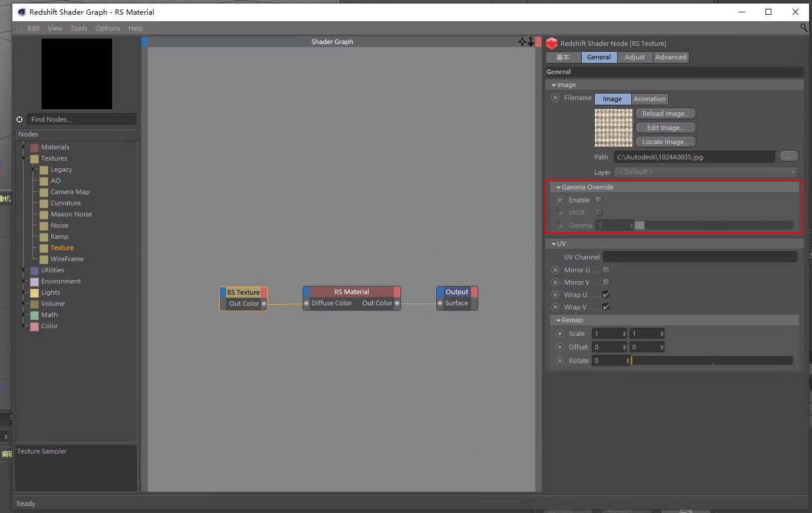Click the shader graph zoom arrow icon
Image resolution: width=812 pixels, height=513 pixels.
pyautogui.click(x=531, y=42)
